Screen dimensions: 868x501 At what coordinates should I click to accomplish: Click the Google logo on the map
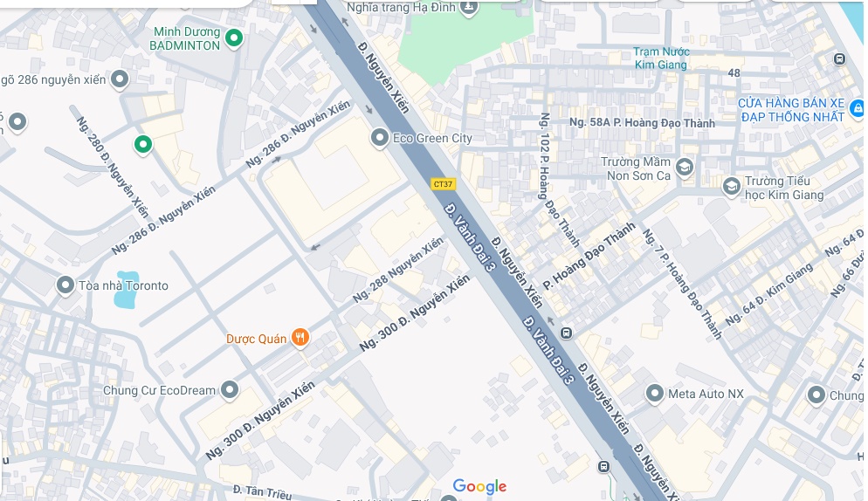pos(479,486)
